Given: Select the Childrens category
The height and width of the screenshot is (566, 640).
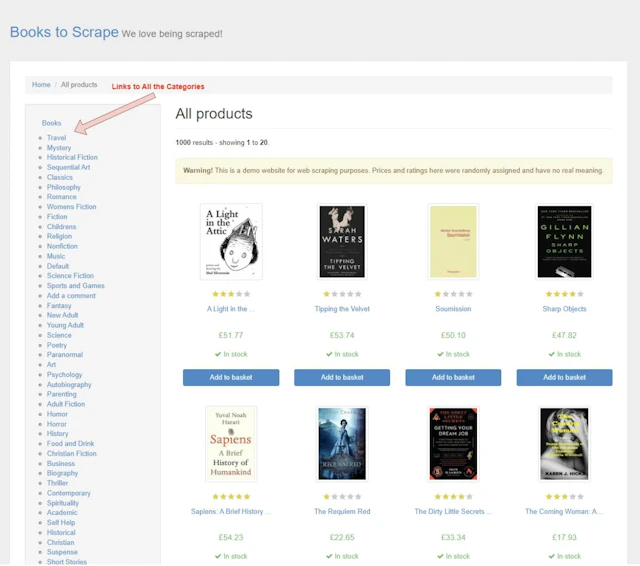Looking at the screenshot, I should click(61, 226).
